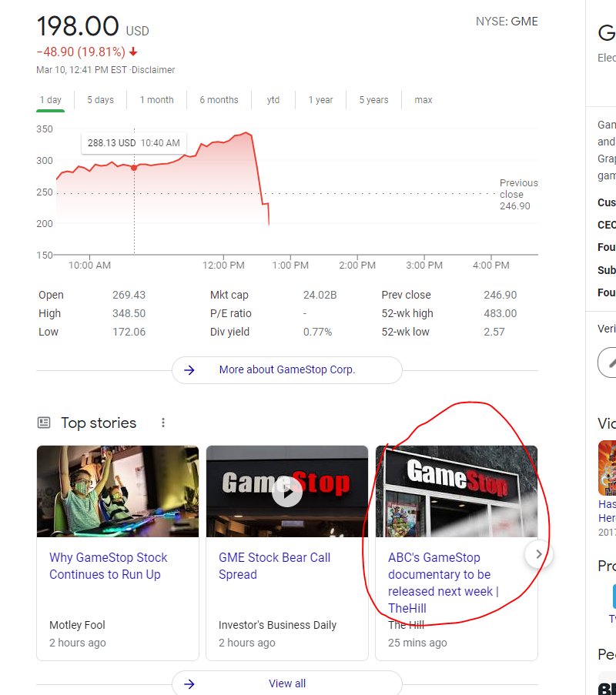
Task: Open Why GameStop Stock Continues to Run Up
Action: (x=109, y=566)
